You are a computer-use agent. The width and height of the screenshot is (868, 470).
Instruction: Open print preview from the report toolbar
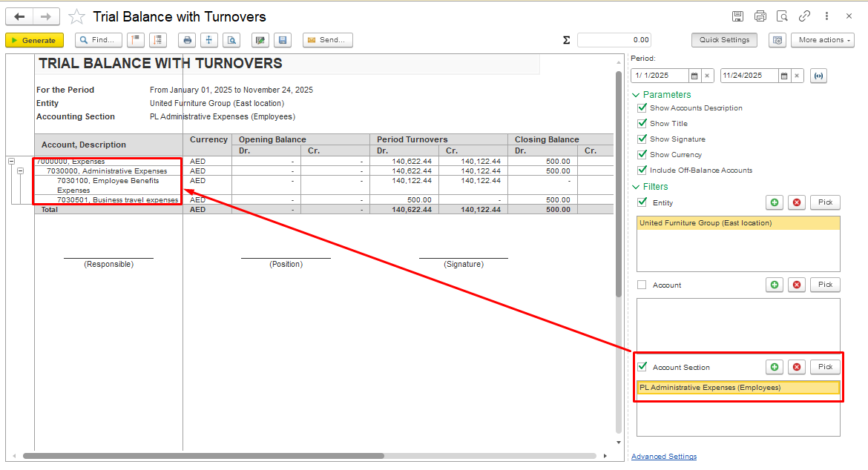click(232, 40)
